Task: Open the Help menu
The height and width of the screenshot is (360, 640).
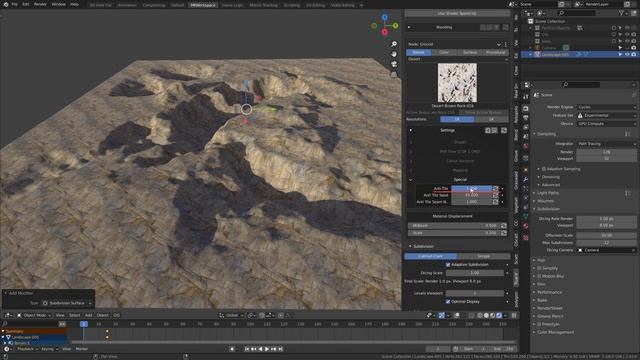Action: (74, 4)
